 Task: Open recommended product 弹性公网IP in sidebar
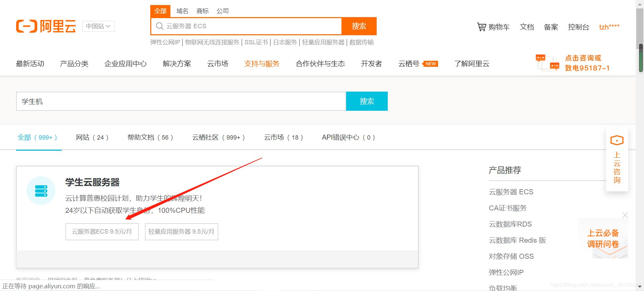(506, 273)
